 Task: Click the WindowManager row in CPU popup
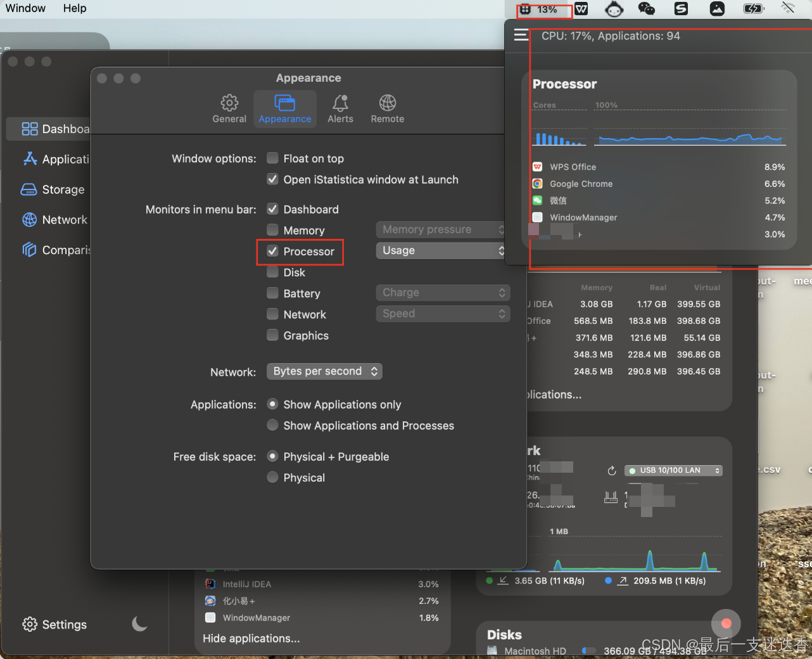tap(659, 217)
